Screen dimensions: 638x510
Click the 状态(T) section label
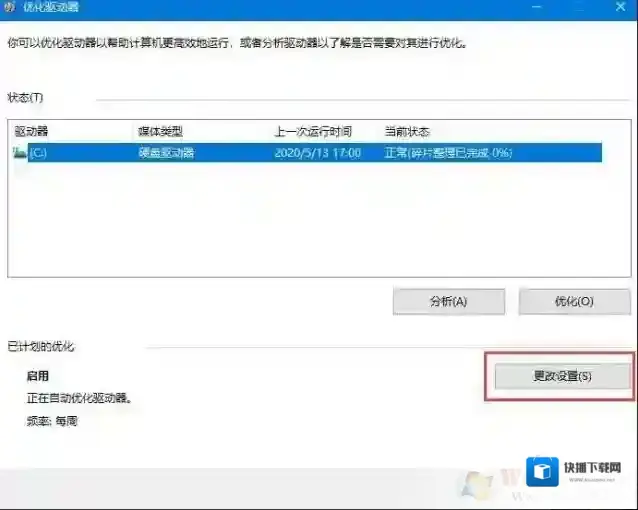[25, 97]
